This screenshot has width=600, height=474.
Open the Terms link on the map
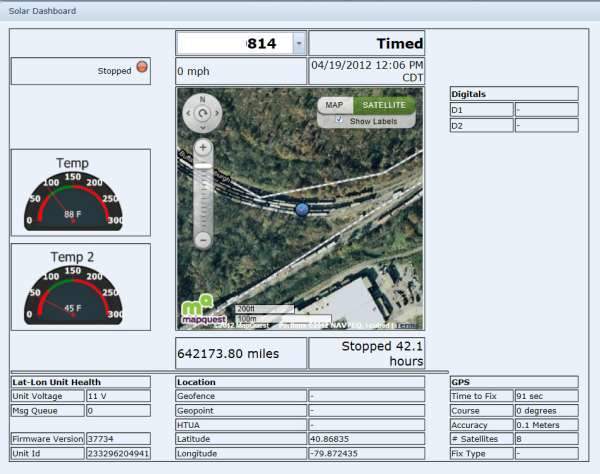407,326
